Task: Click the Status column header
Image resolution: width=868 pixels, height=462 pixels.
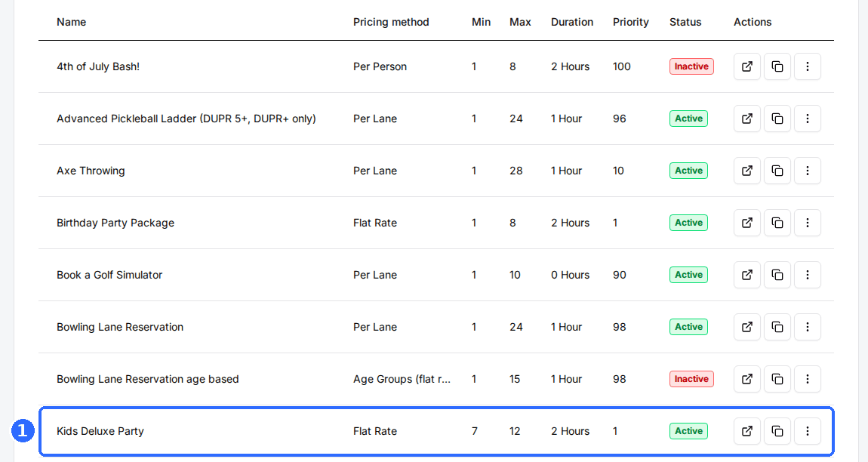Action: [685, 22]
